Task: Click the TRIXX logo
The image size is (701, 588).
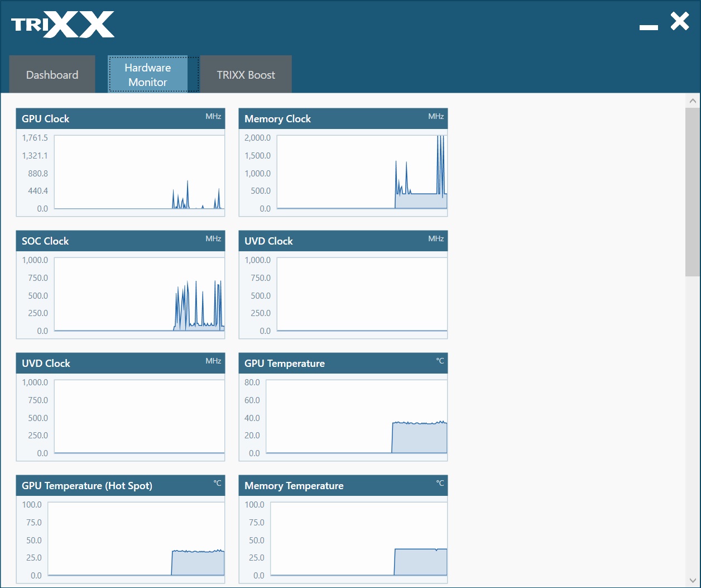Action: pos(63,25)
